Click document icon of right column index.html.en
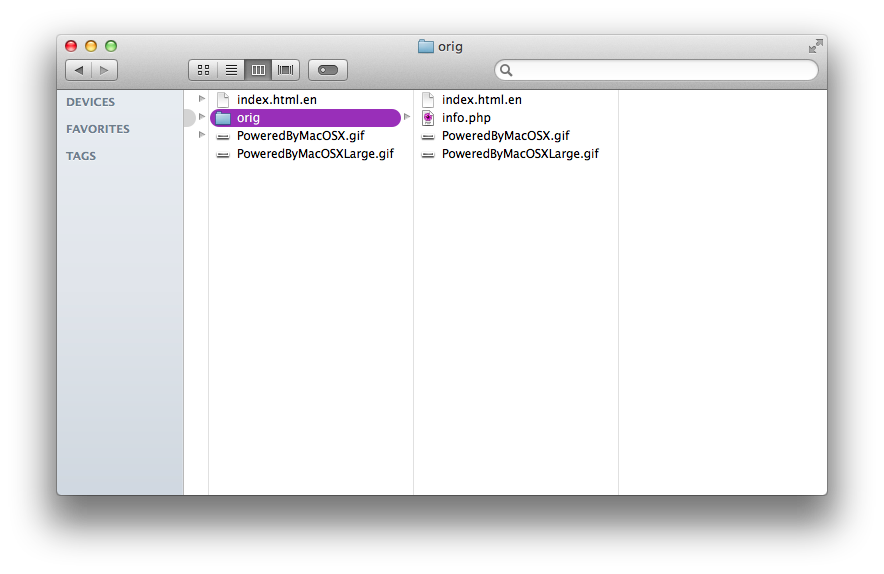This screenshot has height=574, width=884. click(x=428, y=100)
